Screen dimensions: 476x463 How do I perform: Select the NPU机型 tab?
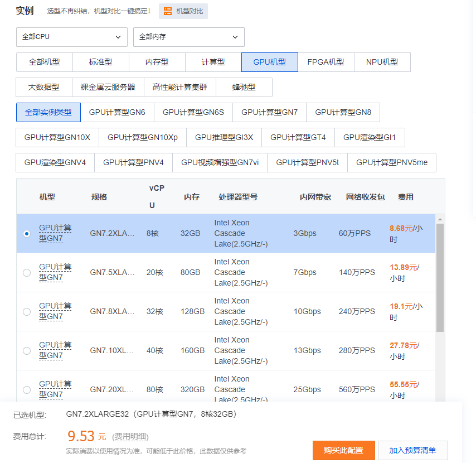382,62
